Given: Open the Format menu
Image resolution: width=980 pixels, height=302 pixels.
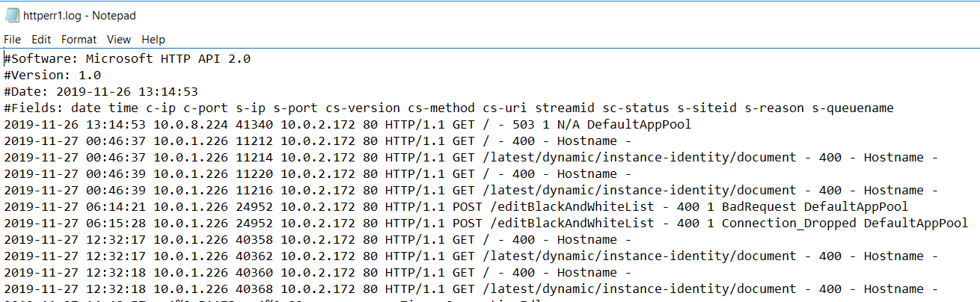Looking at the screenshot, I should pyautogui.click(x=79, y=40).
